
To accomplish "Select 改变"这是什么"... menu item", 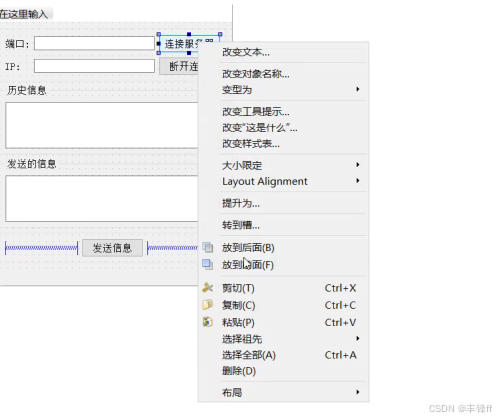I will click(x=284, y=128).
